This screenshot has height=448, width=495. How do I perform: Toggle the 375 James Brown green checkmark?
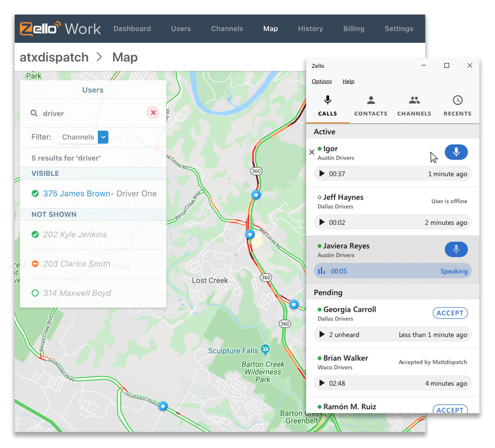click(35, 194)
